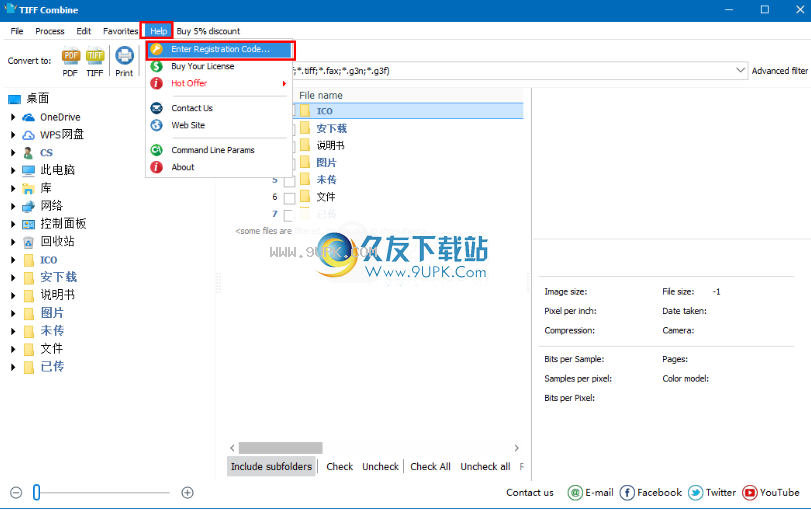Screen dimensions: 811x510
Task: Open the Hot Offer submenu arrow
Action: point(284,83)
